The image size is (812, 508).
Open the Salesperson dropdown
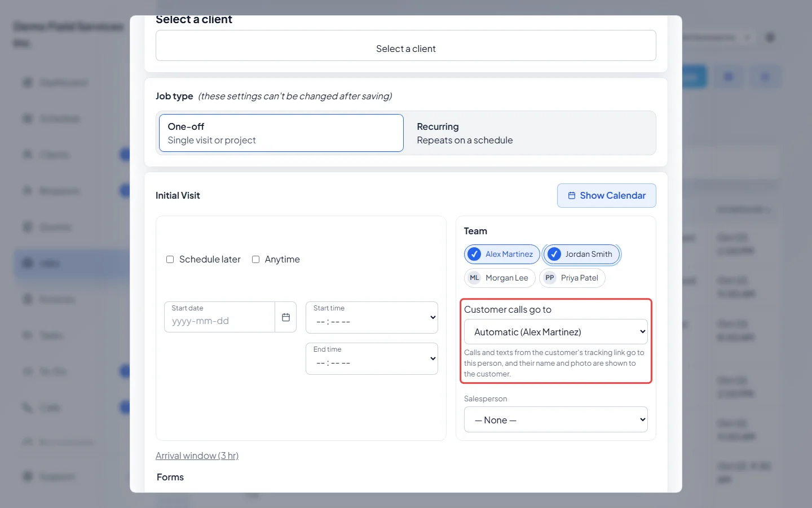[556, 420]
